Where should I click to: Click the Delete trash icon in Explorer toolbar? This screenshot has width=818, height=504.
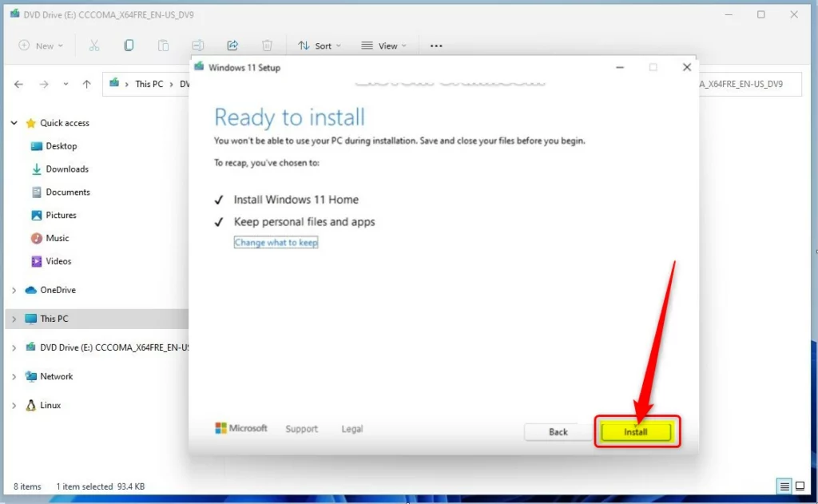coord(267,46)
